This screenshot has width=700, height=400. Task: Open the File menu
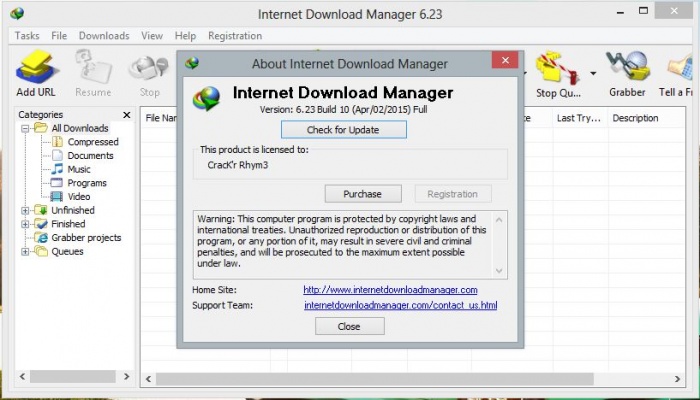tap(59, 36)
